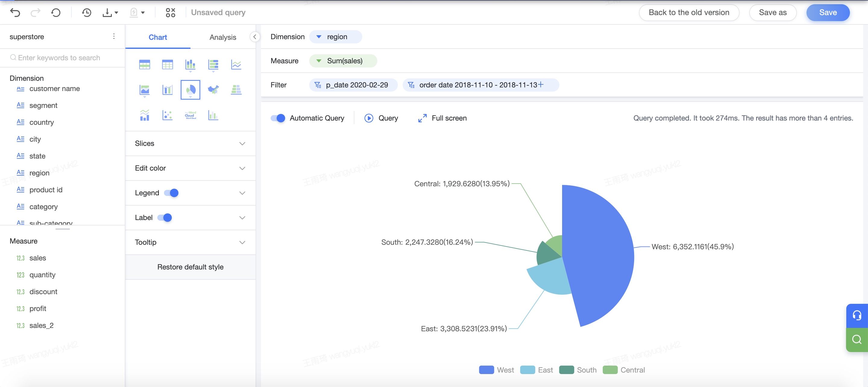Run the query with the play icon
The width and height of the screenshot is (868, 387).
point(369,118)
